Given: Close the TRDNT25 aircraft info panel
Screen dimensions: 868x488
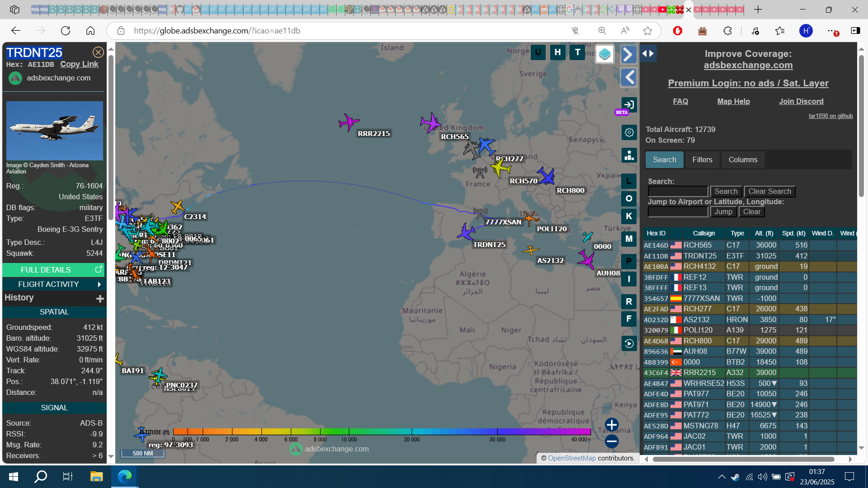Looking at the screenshot, I should coord(98,52).
